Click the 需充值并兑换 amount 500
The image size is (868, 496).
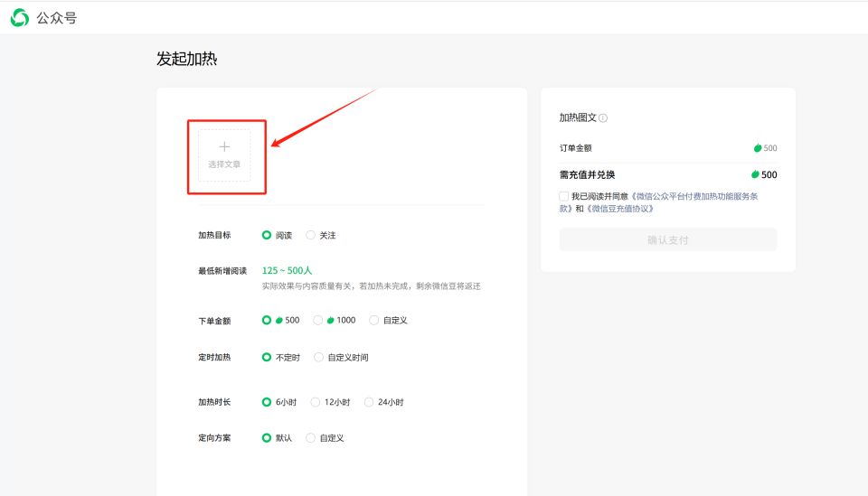764,174
